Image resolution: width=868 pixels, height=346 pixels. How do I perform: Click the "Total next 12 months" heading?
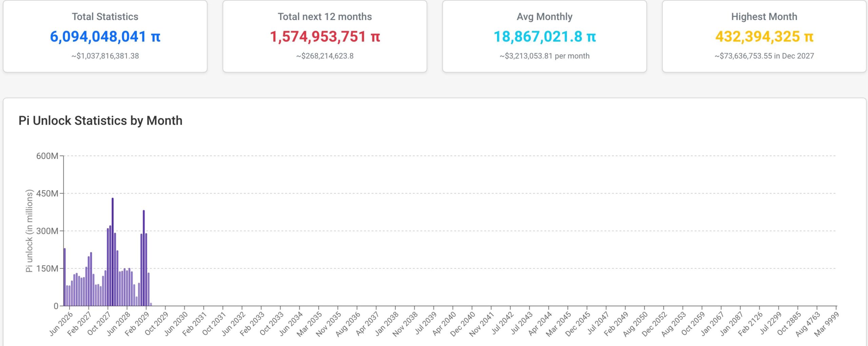tap(325, 17)
